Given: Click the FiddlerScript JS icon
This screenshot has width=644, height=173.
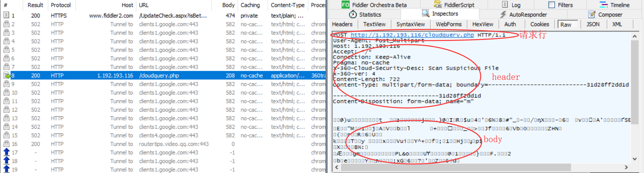Looking at the screenshot, I should 437,5.
